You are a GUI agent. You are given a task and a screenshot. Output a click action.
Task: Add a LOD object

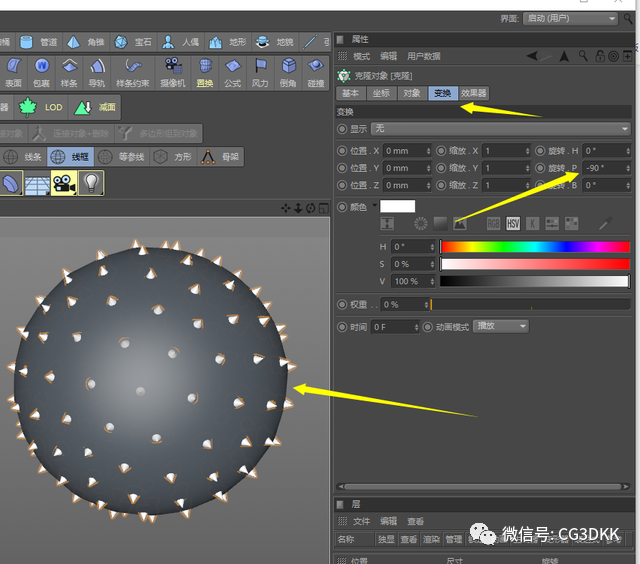tap(41, 107)
